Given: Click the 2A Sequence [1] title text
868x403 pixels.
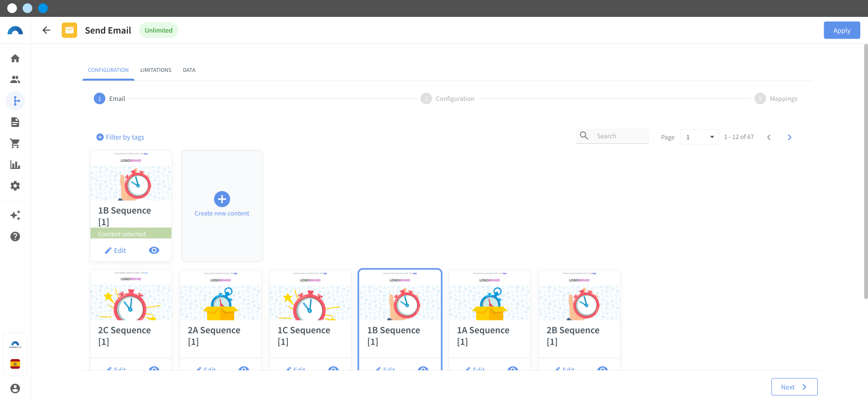Looking at the screenshot, I should coord(214,336).
